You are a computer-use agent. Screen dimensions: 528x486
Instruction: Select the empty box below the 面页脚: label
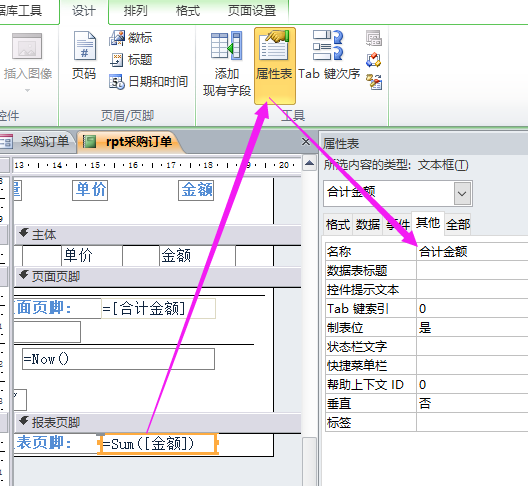[x=47, y=332]
